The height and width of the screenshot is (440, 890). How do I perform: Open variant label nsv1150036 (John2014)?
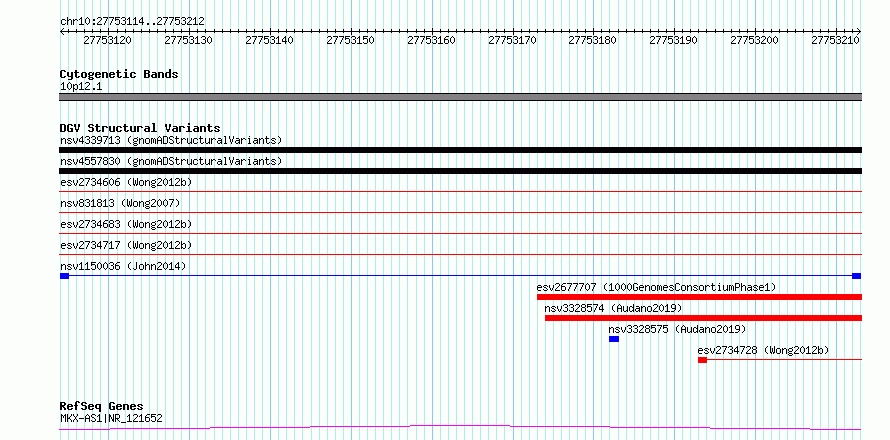point(123,266)
